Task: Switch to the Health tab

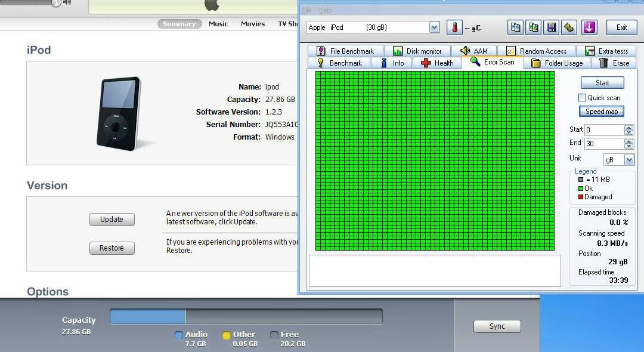Action: pos(437,63)
